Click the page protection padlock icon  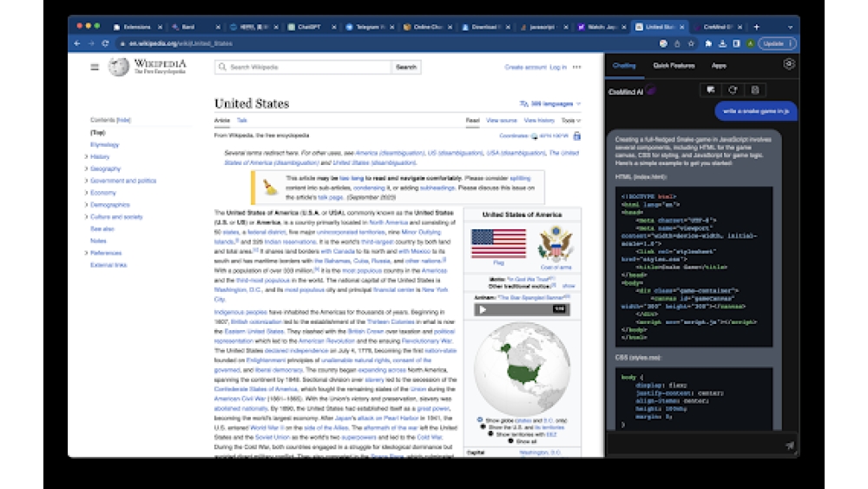(x=577, y=135)
